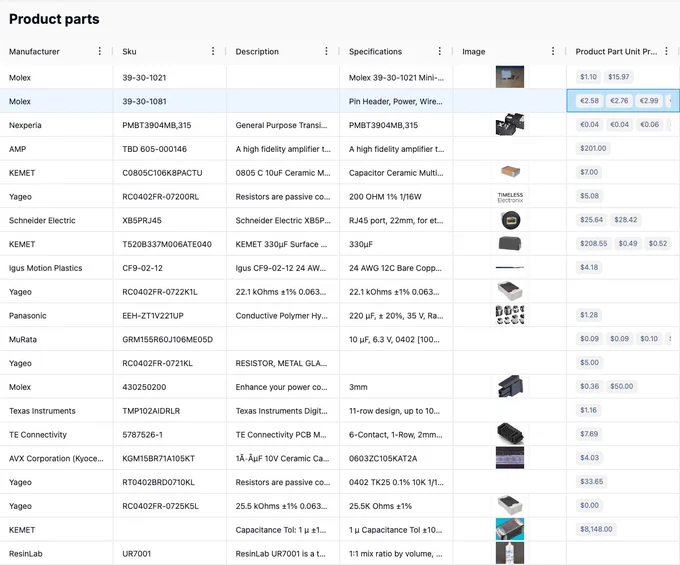Open the Specifications column options menu
The width and height of the screenshot is (680, 565).
click(x=439, y=51)
